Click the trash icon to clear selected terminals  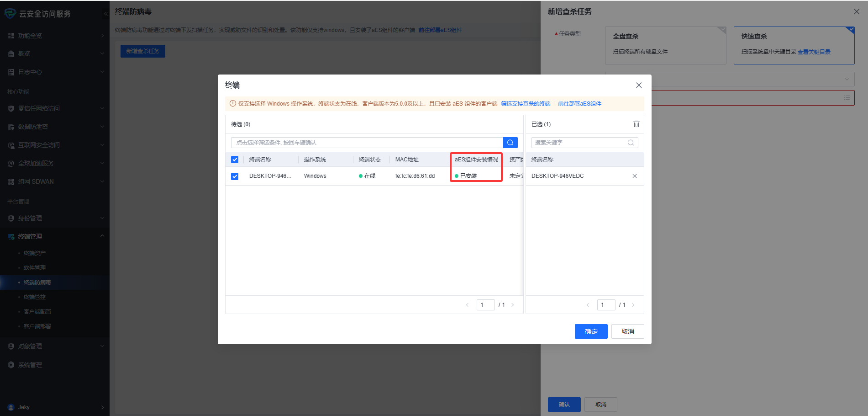pyautogui.click(x=636, y=124)
